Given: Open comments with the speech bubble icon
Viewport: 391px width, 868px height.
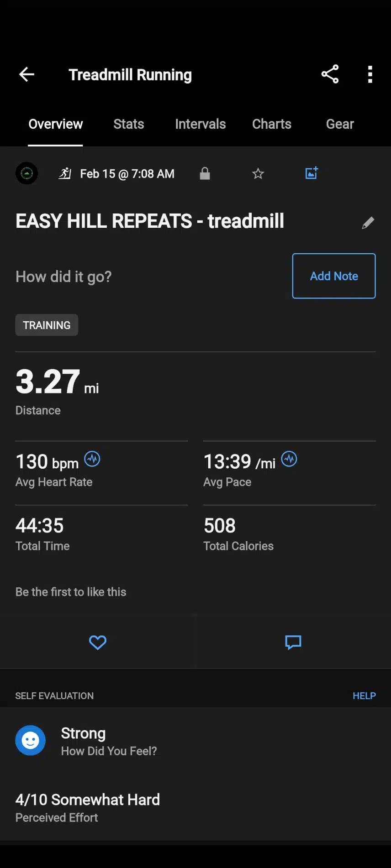Looking at the screenshot, I should coord(293,642).
